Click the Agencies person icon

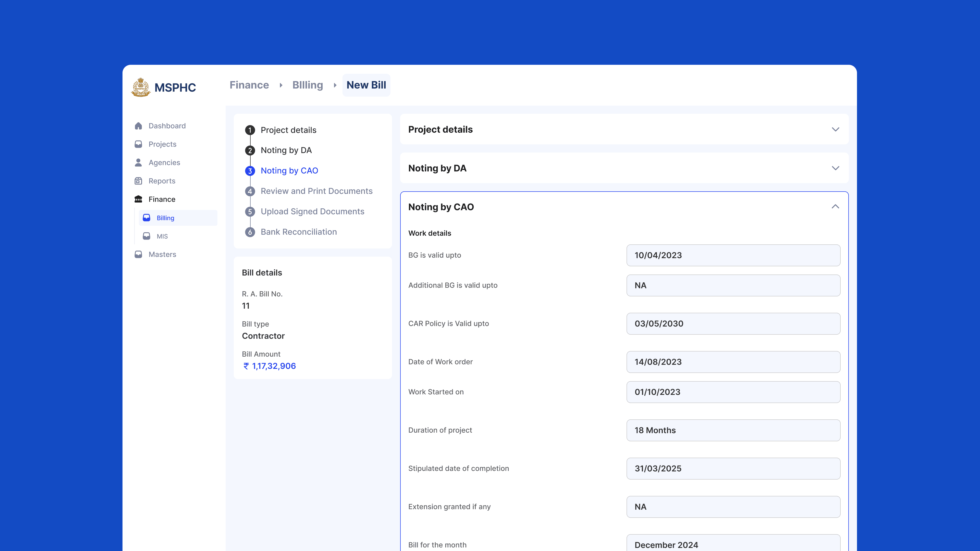[x=139, y=162]
